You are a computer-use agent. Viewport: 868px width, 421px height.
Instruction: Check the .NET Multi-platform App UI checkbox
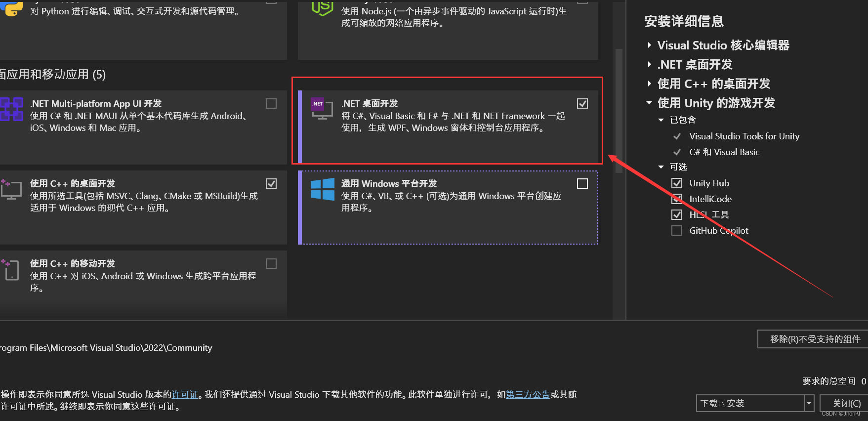tap(271, 103)
